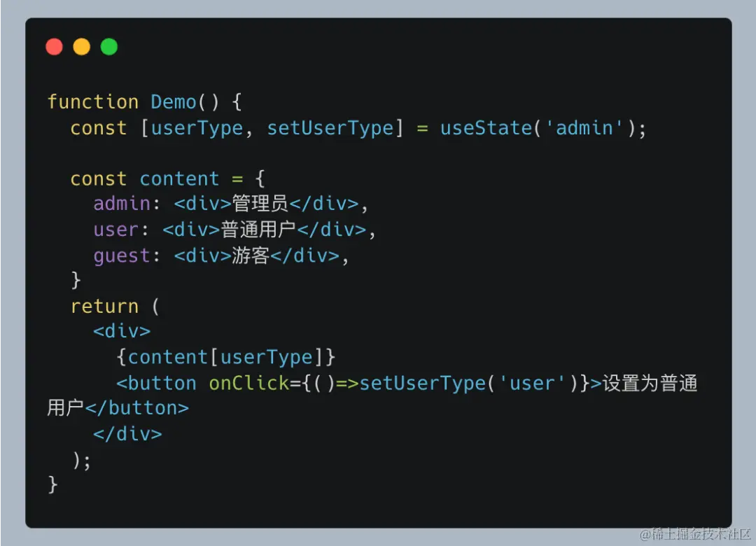This screenshot has width=756, height=546.
Task: Click the content variable name in its declaration
Action: (x=179, y=179)
